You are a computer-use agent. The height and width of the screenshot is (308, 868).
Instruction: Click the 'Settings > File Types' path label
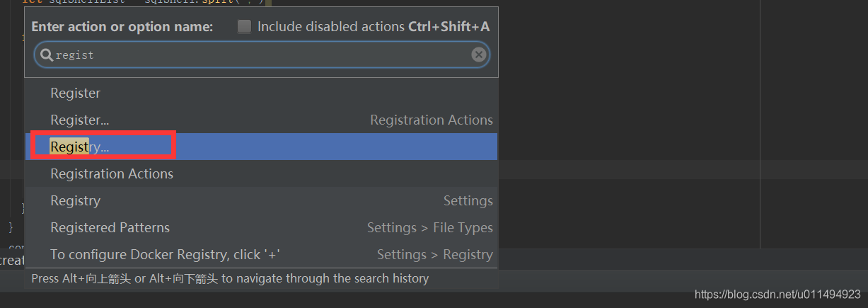click(430, 227)
